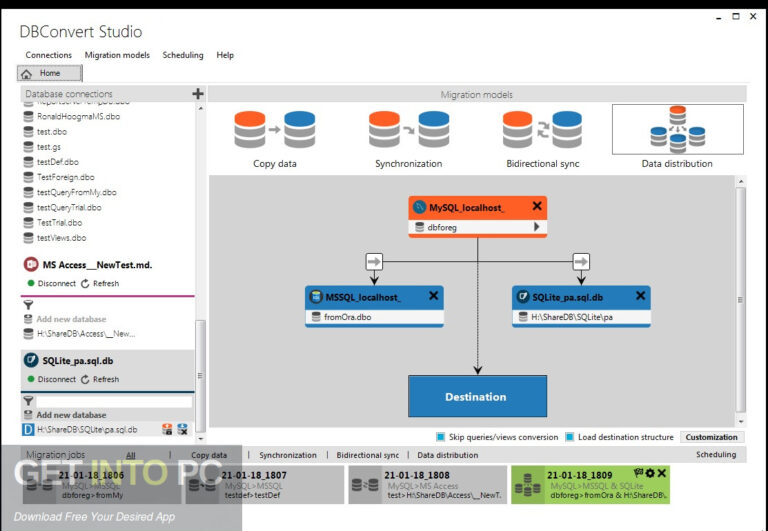Select testQueryFromMy.dbo database entry
768x531 pixels.
pyautogui.click(x=76, y=193)
